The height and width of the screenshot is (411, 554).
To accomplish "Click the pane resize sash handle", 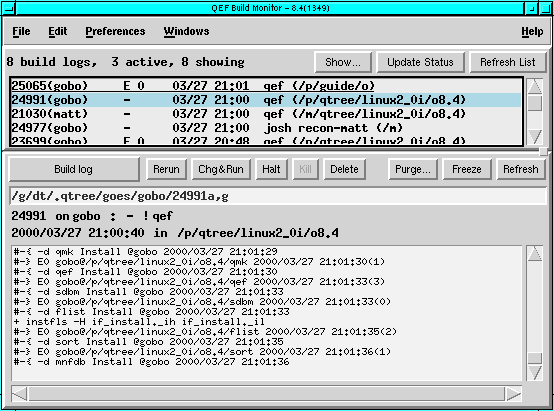I will click(x=543, y=152).
